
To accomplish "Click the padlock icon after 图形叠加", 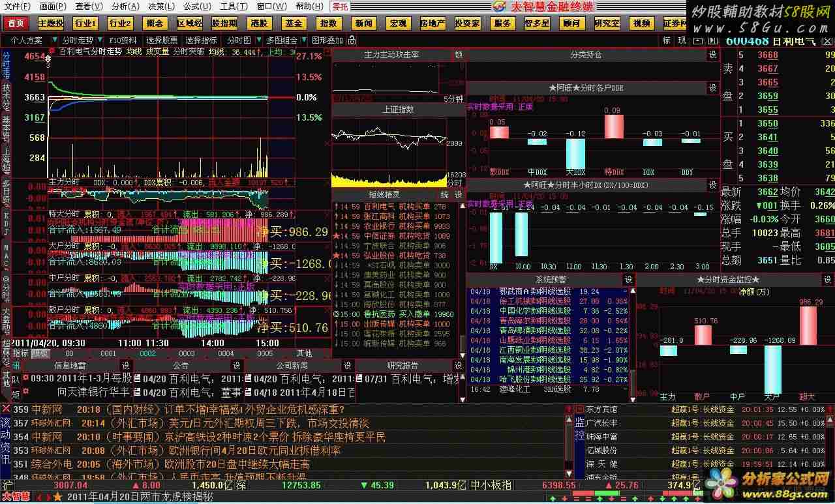I will click(352, 40).
